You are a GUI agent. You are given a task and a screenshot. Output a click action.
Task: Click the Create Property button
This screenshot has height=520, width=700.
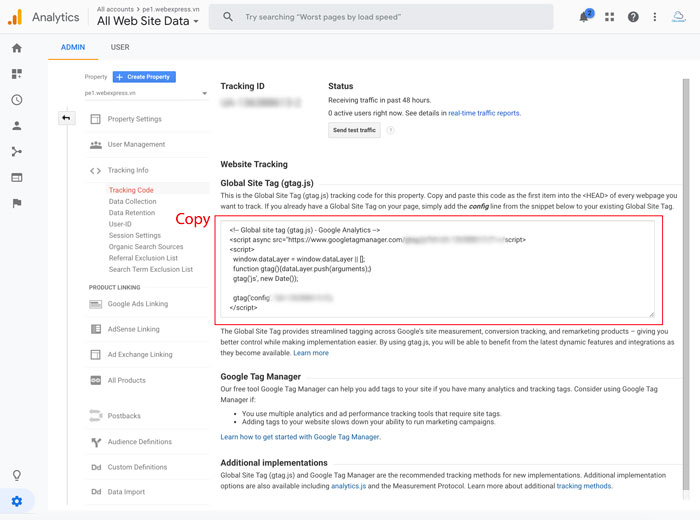144,77
